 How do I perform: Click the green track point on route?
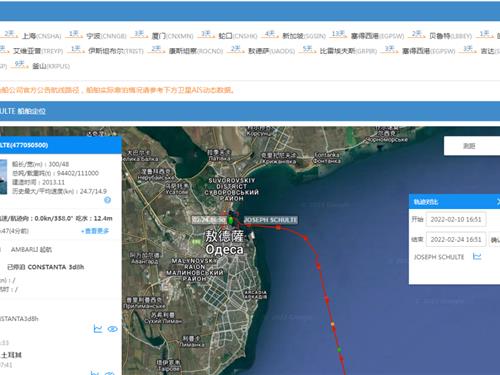(339, 350)
